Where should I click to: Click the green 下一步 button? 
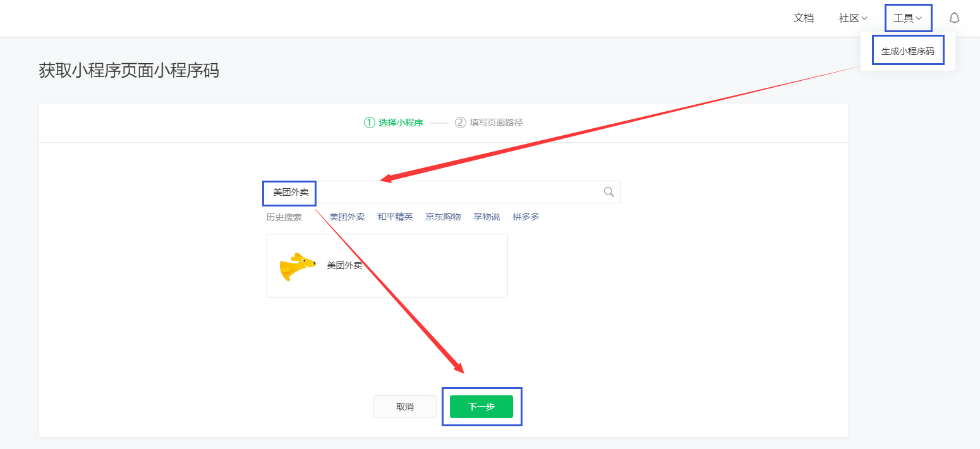[x=481, y=407]
